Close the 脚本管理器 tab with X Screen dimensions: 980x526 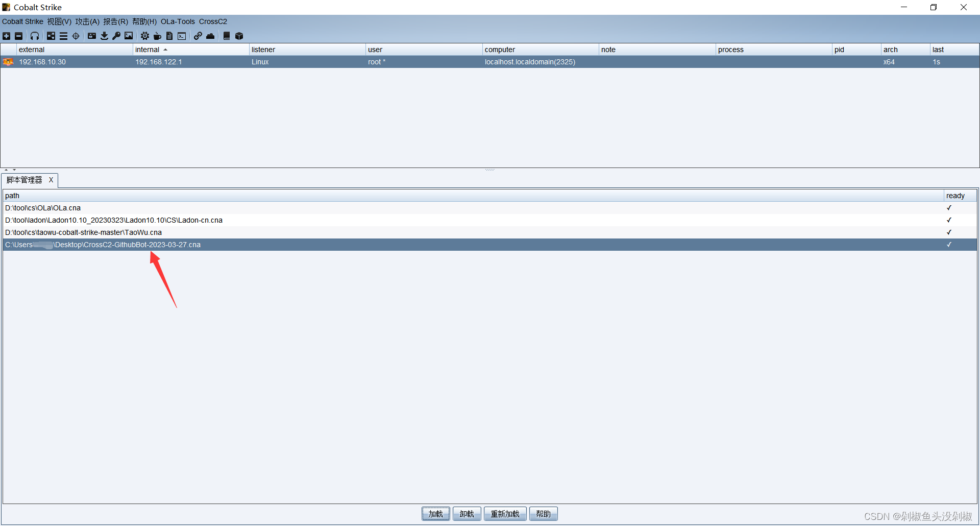tap(51, 180)
